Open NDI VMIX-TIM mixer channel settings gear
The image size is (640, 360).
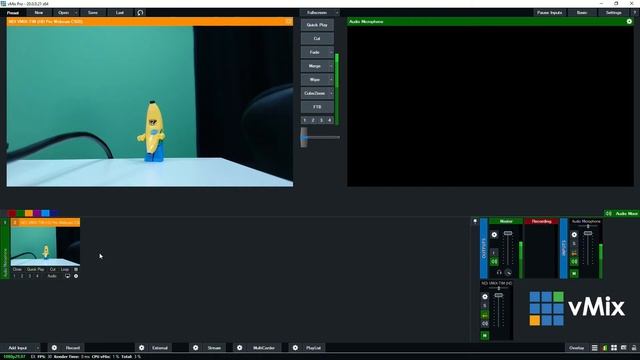pos(485,297)
